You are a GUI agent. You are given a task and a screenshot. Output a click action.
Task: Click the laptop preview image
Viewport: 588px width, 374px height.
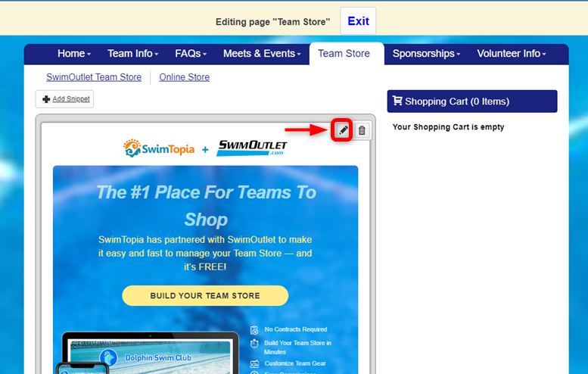[150, 353]
